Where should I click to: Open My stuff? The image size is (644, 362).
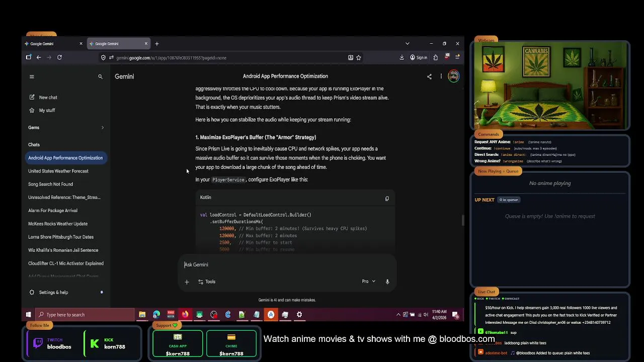click(x=42, y=111)
